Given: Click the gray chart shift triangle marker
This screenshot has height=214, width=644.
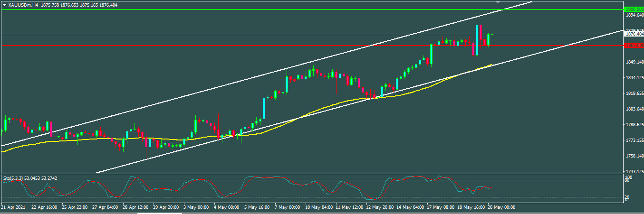Looking at the screenshot, I should [498, 3].
